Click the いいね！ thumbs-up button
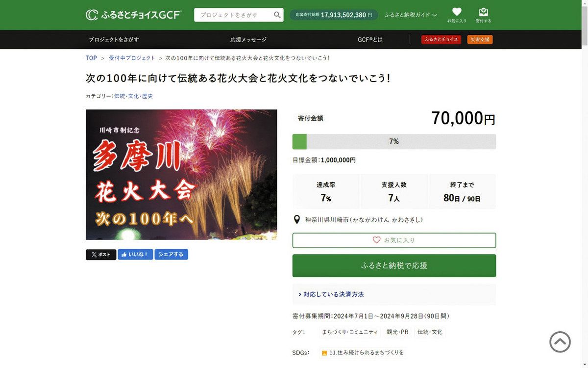This screenshot has width=588, height=368. [x=135, y=255]
